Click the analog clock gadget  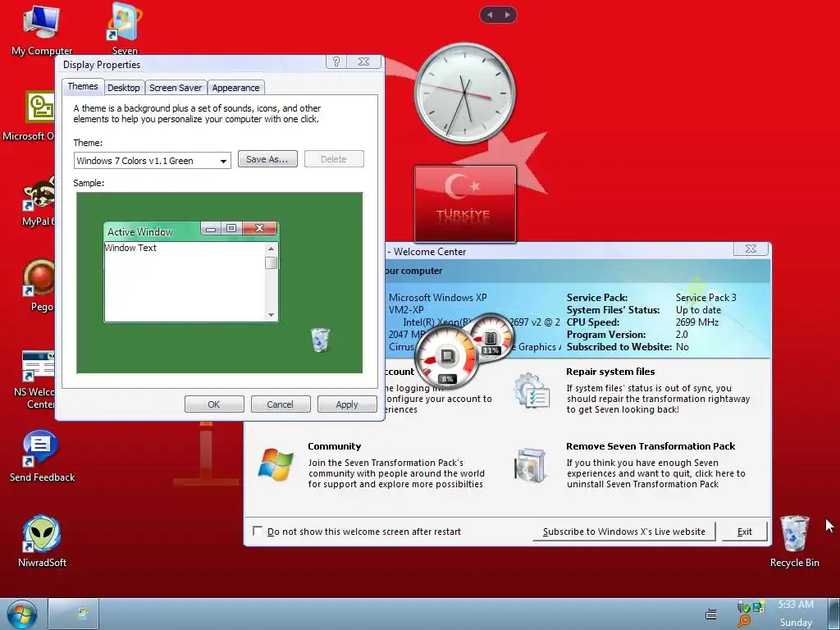tap(465, 94)
